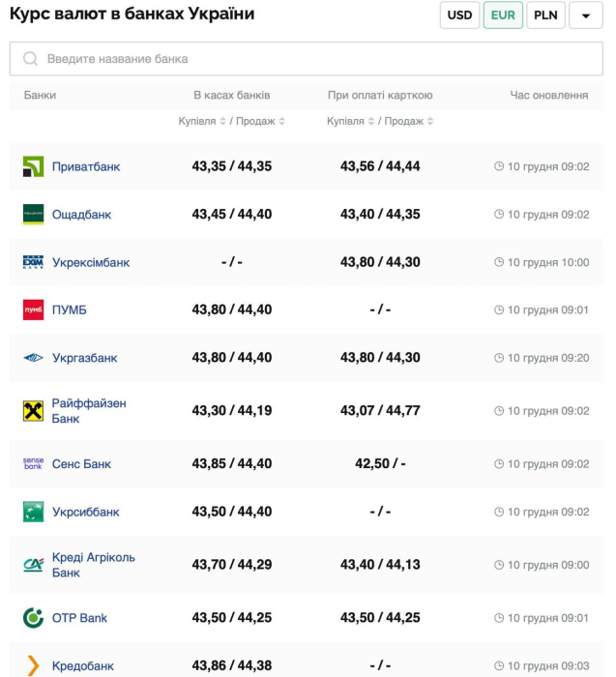Viewport: 616px width, 677px height.
Task: Open the additional currencies dropdown arrow
Action: coord(586,15)
